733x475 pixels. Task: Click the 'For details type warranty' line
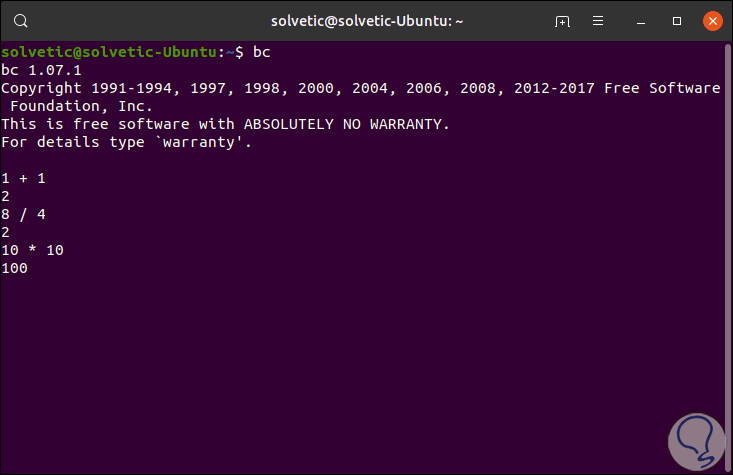[126, 142]
